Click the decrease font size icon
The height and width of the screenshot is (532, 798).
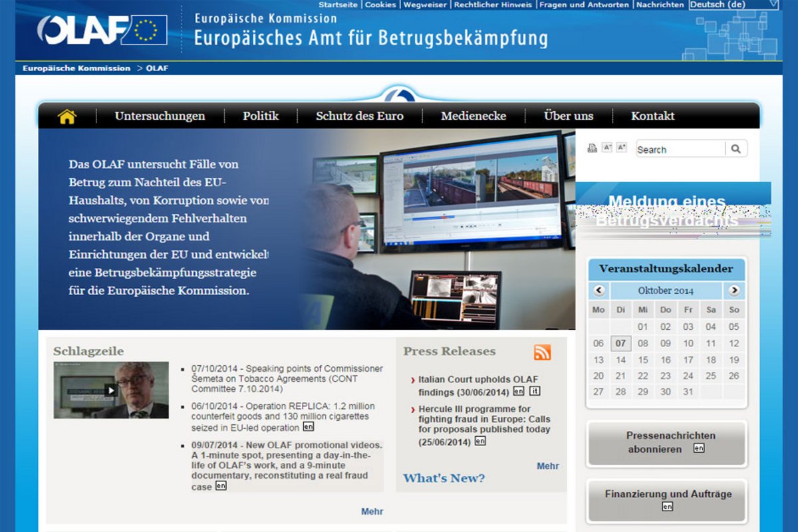point(606,148)
